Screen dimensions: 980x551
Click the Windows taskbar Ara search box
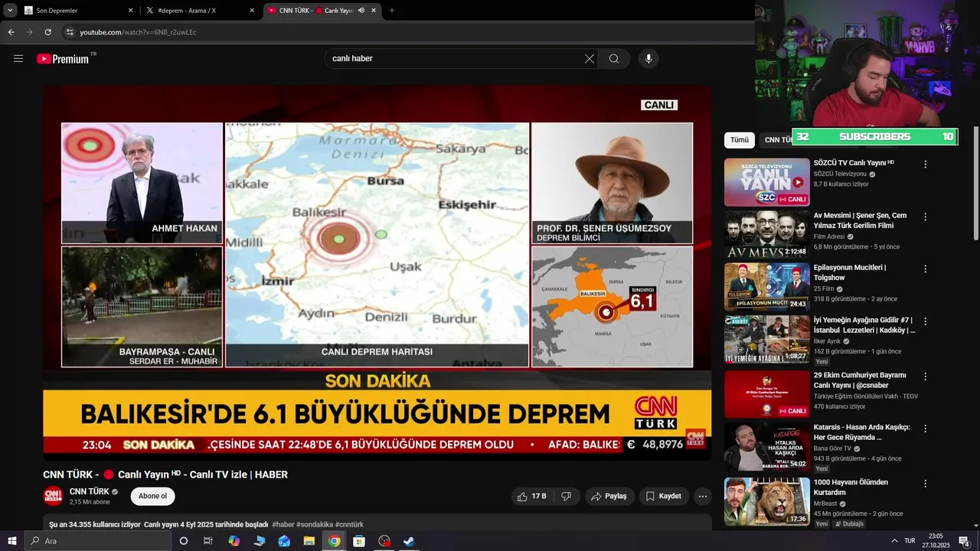pyautogui.click(x=98, y=541)
